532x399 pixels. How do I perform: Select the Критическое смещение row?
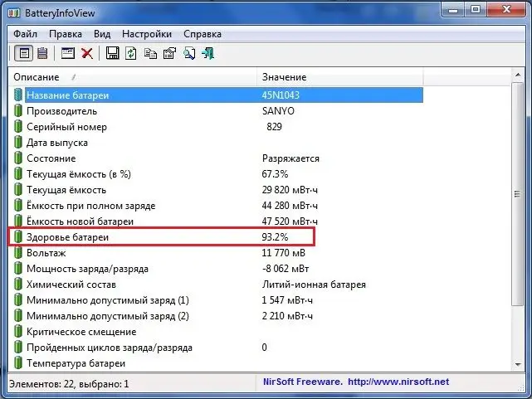[217, 332]
